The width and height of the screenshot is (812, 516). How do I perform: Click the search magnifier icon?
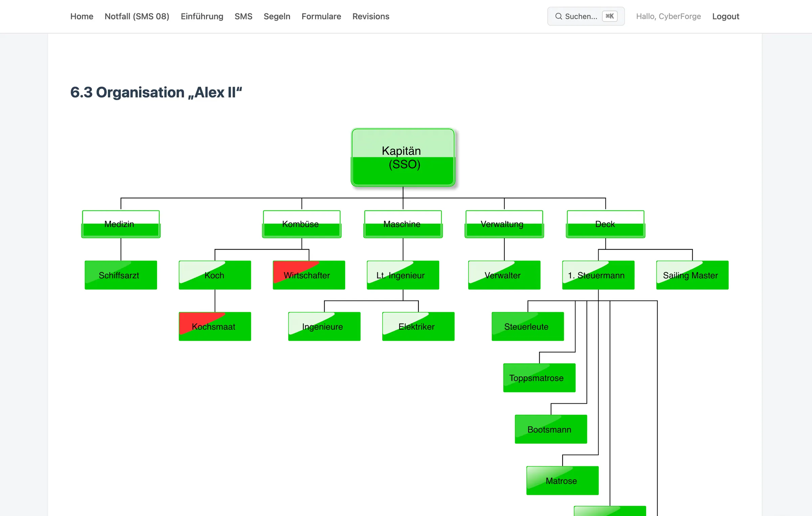pyautogui.click(x=559, y=16)
